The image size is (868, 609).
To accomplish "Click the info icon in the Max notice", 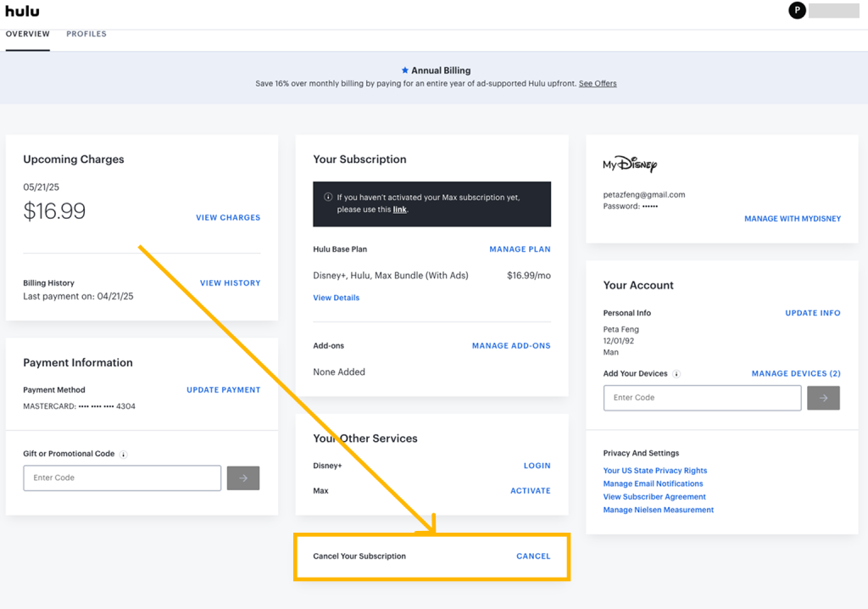I will click(328, 198).
